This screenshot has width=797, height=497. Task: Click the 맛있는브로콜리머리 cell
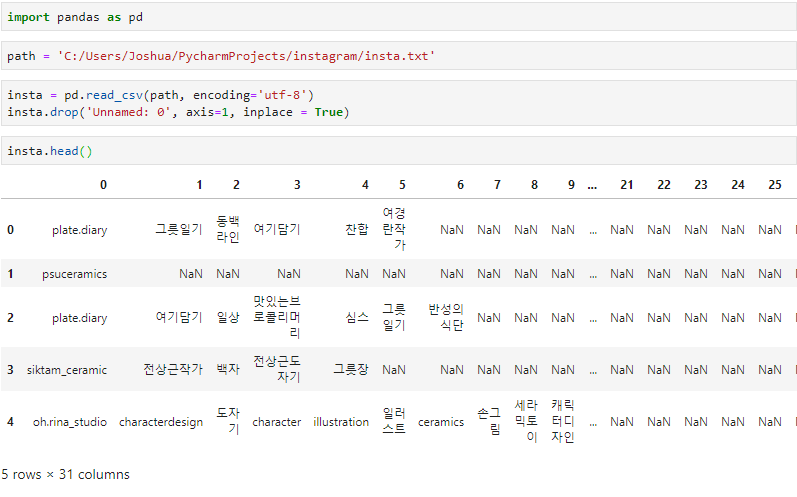pos(277,318)
